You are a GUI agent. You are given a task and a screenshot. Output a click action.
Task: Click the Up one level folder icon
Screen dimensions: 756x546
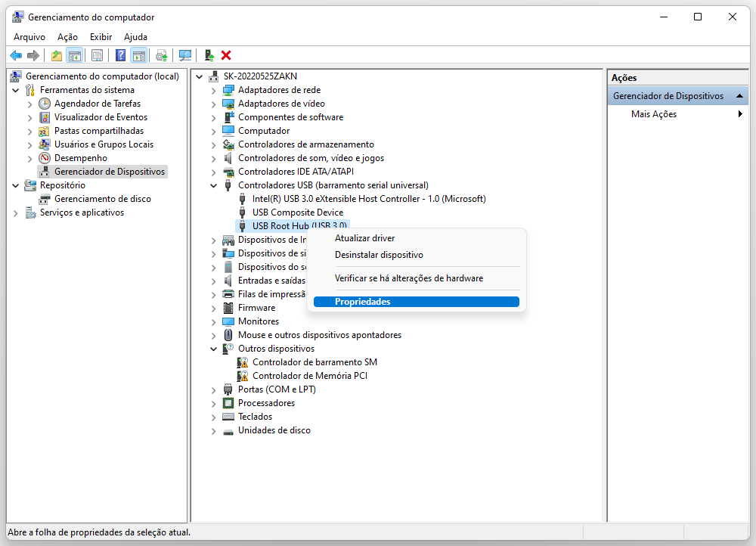click(56, 55)
